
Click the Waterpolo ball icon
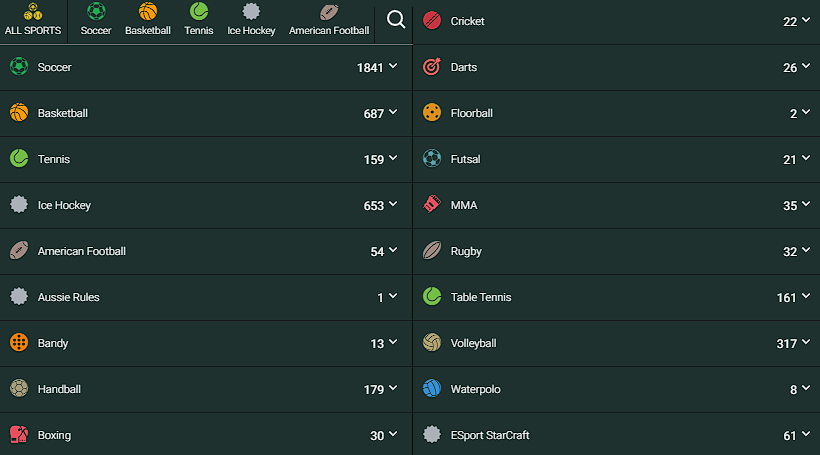(432, 389)
